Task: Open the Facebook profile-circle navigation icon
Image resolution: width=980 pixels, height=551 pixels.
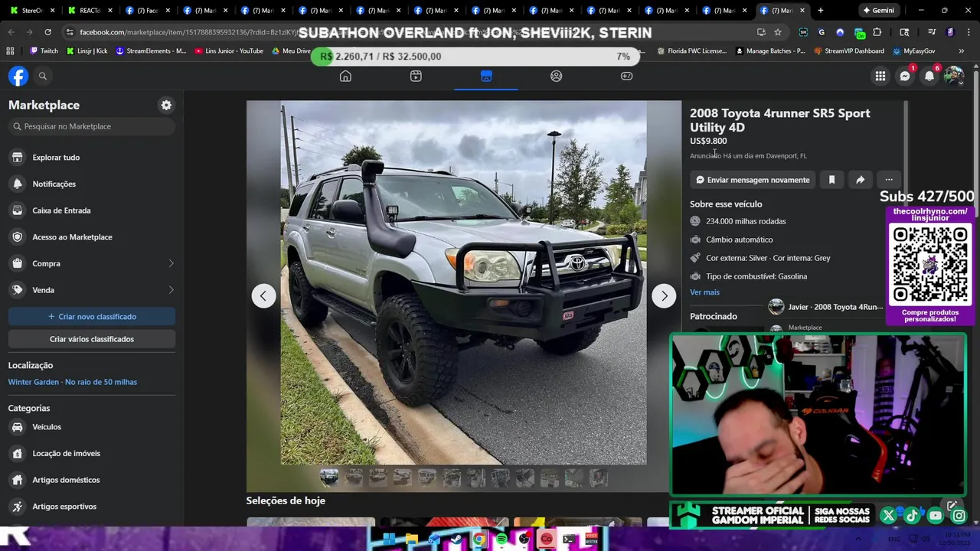Action: [557, 76]
